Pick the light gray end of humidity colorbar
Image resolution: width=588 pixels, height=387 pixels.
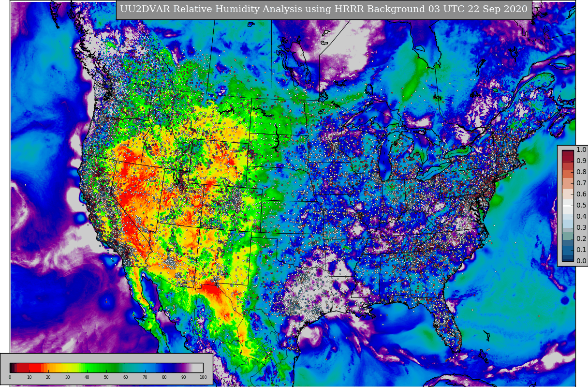(x=198, y=368)
